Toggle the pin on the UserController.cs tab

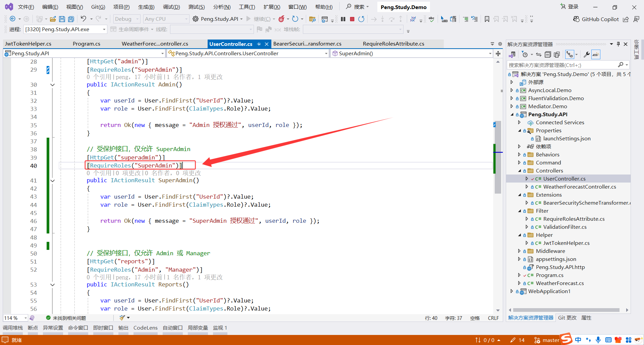pos(259,44)
